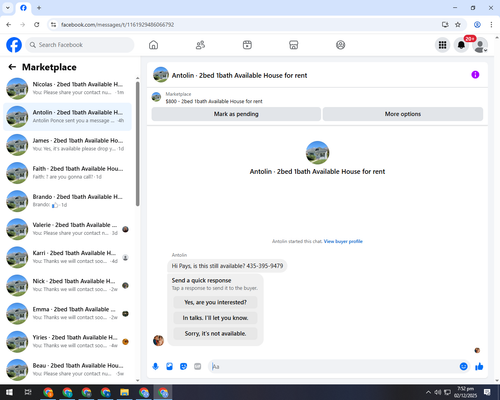500x400 pixels.
Task: Click the address bar URL
Action: point(117,25)
